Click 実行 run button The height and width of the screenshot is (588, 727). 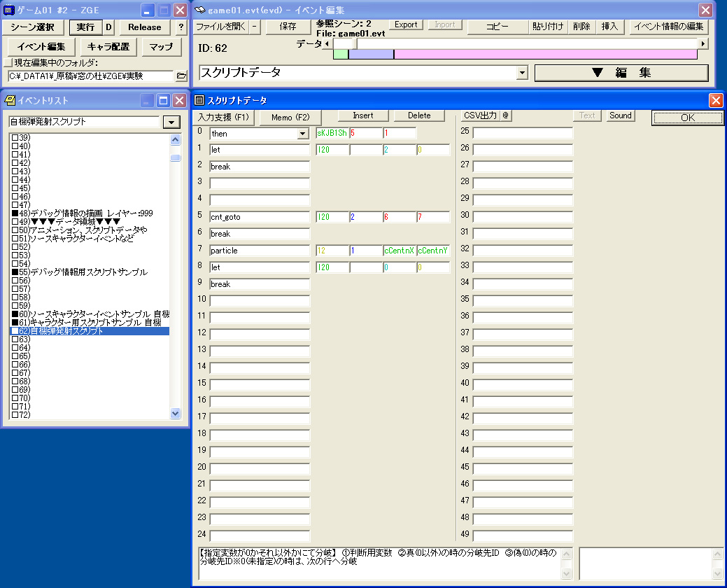point(85,27)
